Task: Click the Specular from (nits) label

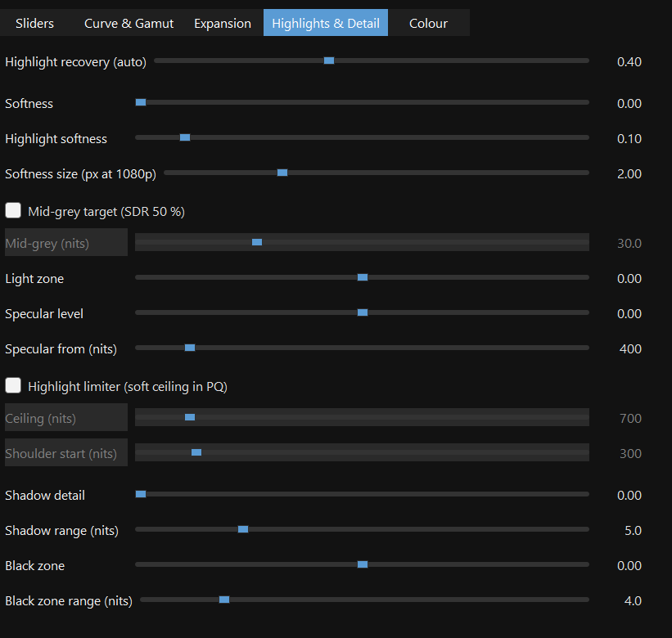Action: coord(61,349)
